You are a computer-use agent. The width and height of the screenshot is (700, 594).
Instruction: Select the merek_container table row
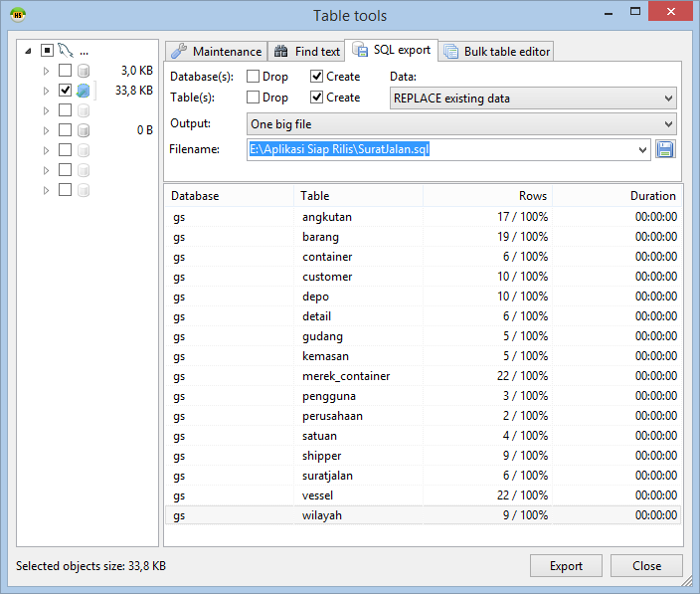tap(424, 376)
